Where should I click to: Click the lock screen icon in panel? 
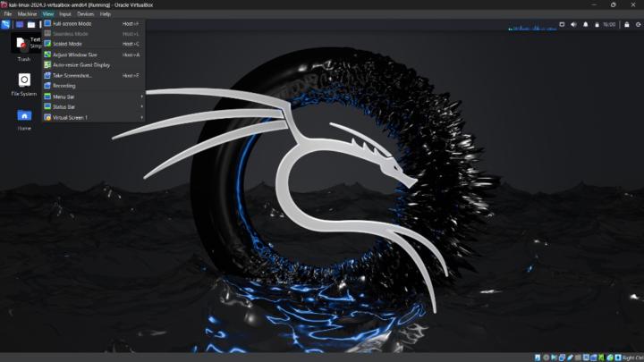627,25
